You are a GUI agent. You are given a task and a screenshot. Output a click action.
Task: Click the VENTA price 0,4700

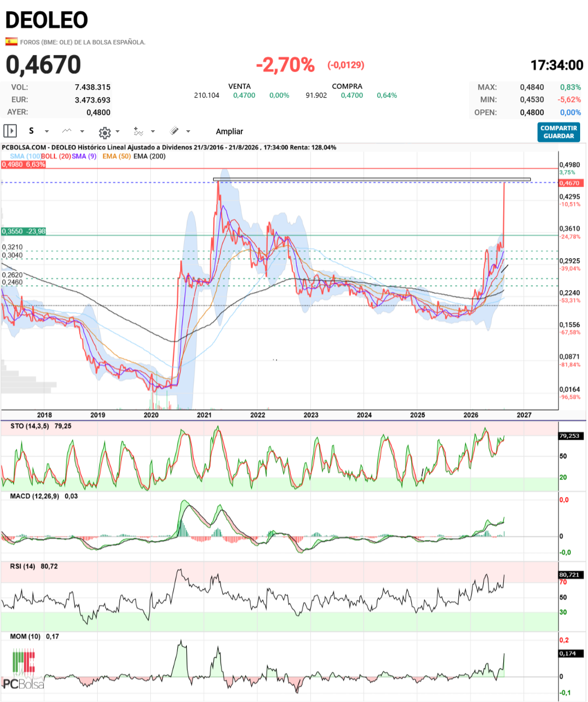tap(244, 95)
